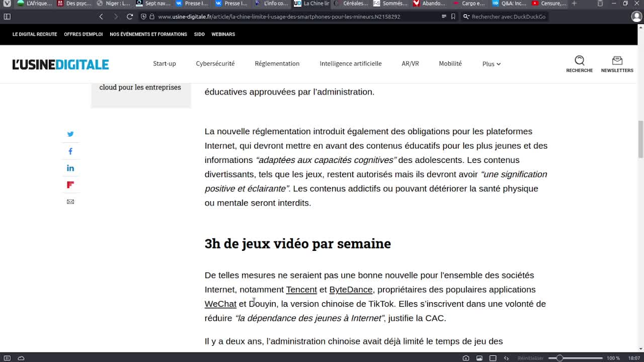Open a new tab with plus button
This screenshot has height=362, width=644.
tap(574, 4)
